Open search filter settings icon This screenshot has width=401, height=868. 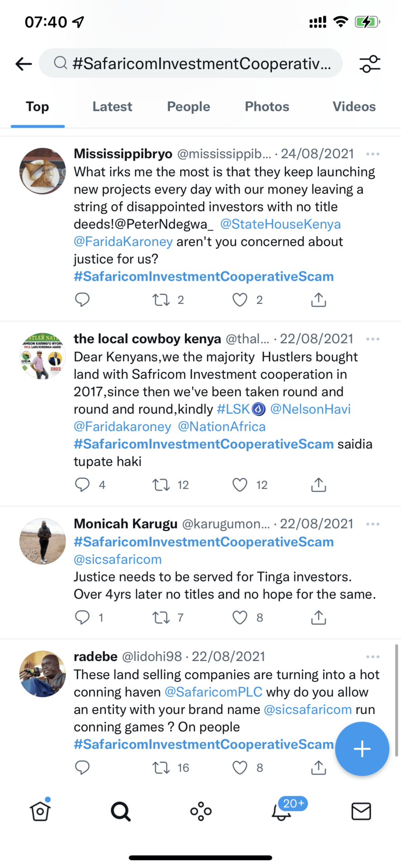click(370, 64)
